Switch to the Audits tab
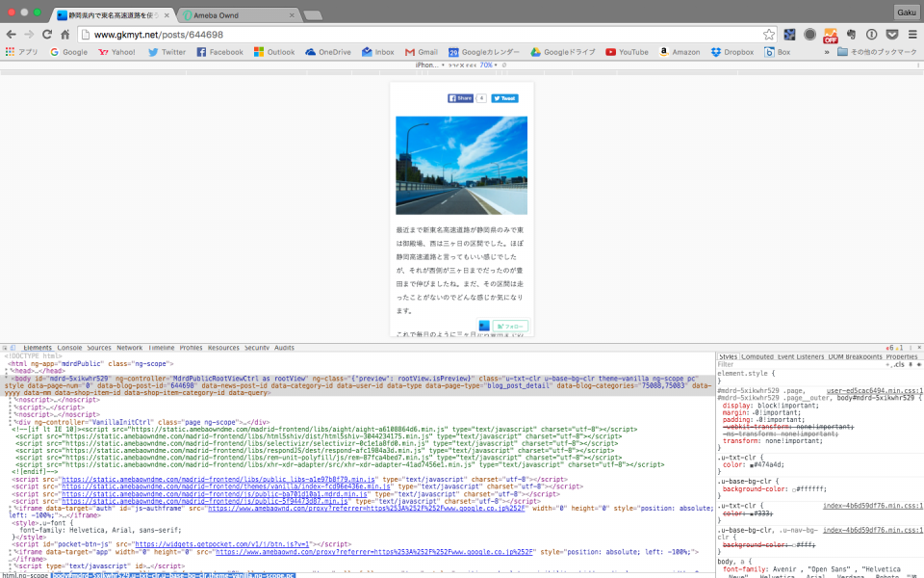 click(284, 348)
